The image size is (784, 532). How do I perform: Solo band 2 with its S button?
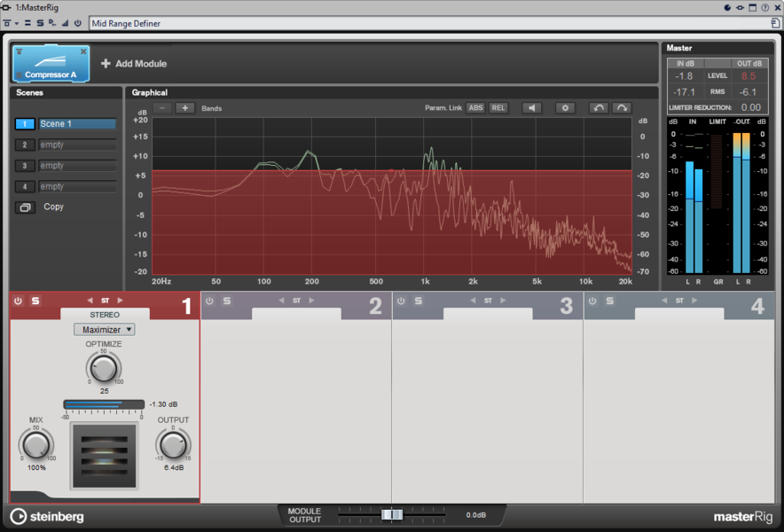[227, 301]
